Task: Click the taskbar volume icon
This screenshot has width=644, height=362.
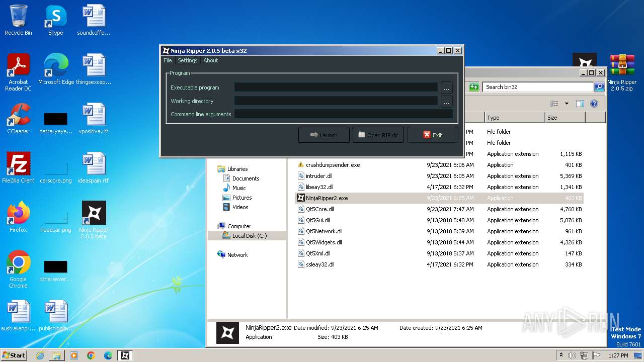Action: (x=572, y=355)
